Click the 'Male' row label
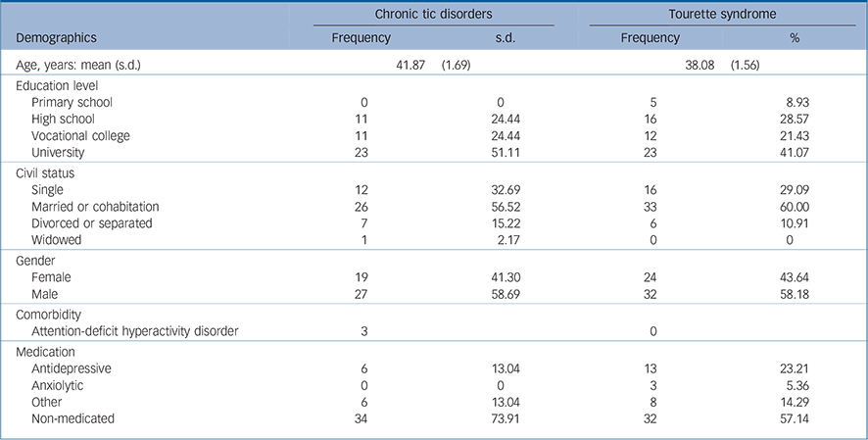The width and height of the screenshot is (868, 440). click(44, 294)
